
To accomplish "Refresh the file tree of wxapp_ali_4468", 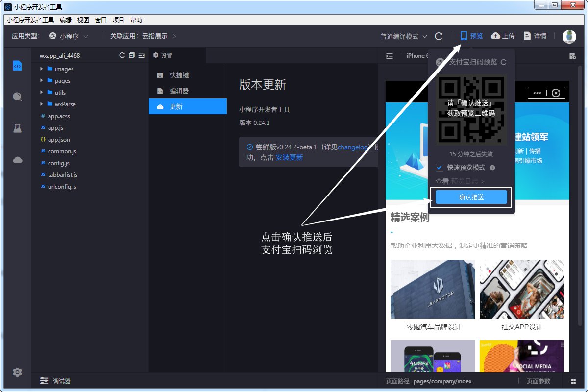I will [x=122, y=55].
